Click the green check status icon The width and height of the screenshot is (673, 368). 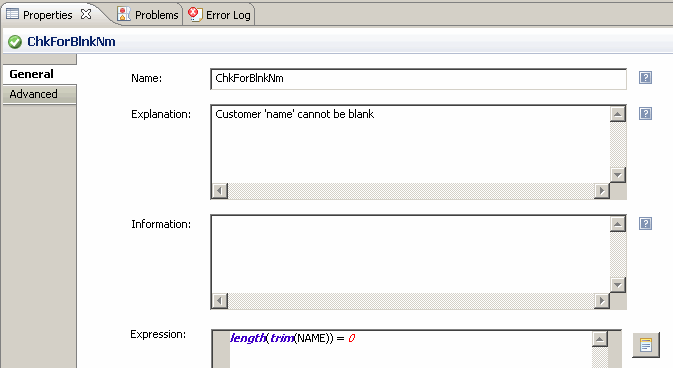[x=15, y=42]
